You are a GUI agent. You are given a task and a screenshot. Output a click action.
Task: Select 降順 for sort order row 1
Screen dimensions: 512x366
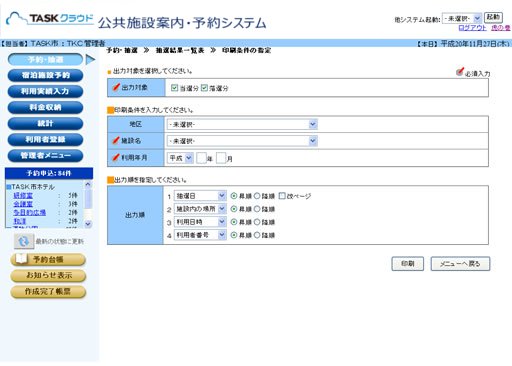click(x=257, y=196)
